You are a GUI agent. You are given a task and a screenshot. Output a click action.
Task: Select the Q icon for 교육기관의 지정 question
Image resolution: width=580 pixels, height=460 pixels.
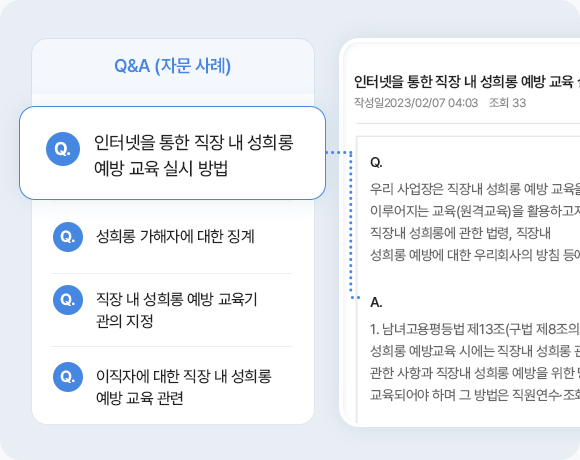click(x=68, y=300)
